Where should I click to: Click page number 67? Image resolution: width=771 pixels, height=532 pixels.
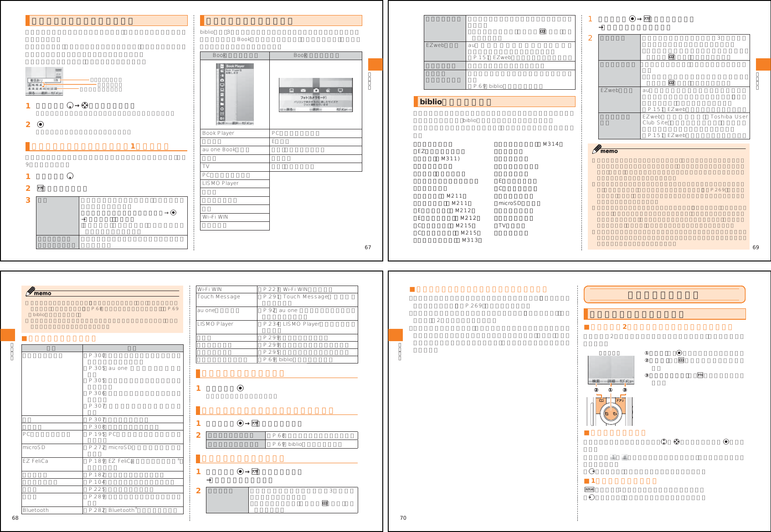coord(368,248)
